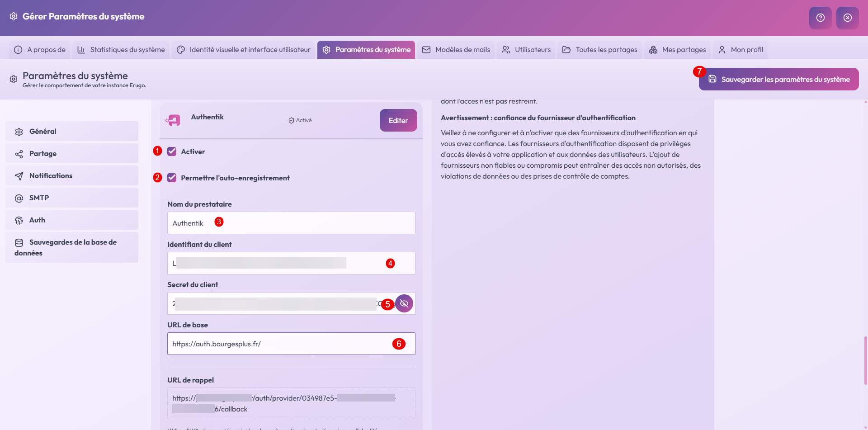Open the Partage sidebar section

pos(72,154)
